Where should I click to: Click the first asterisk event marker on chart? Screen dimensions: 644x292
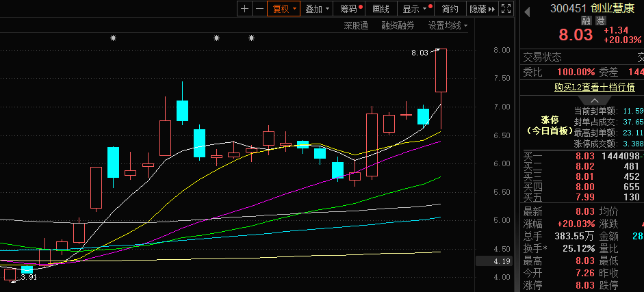click(x=114, y=39)
